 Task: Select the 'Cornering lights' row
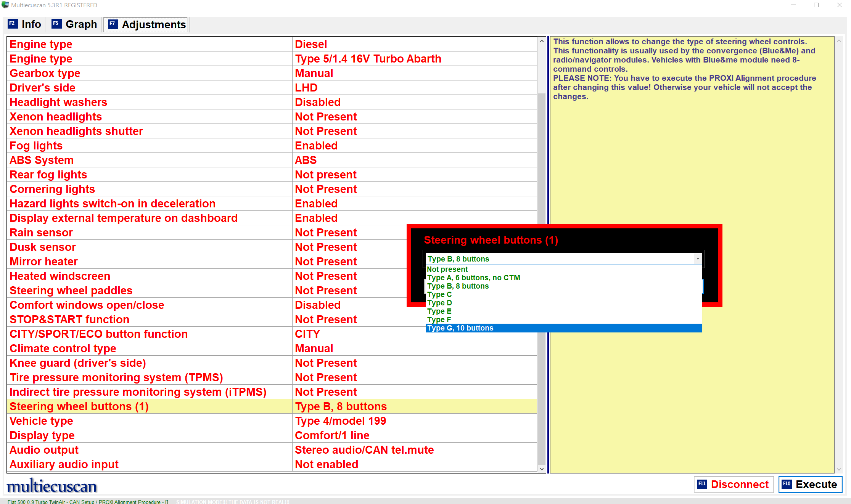point(272,189)
